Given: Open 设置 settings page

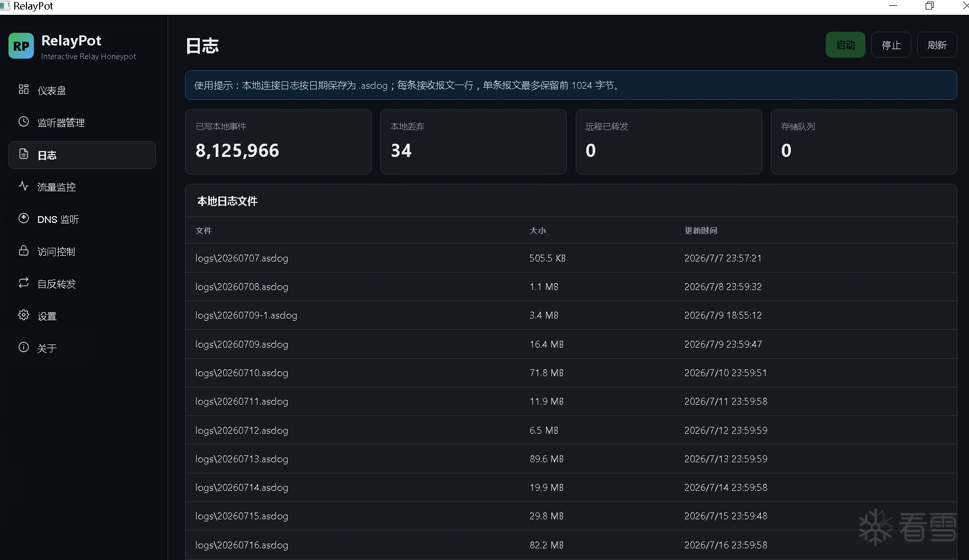Looking at the screenshot, I should point(82,316).
